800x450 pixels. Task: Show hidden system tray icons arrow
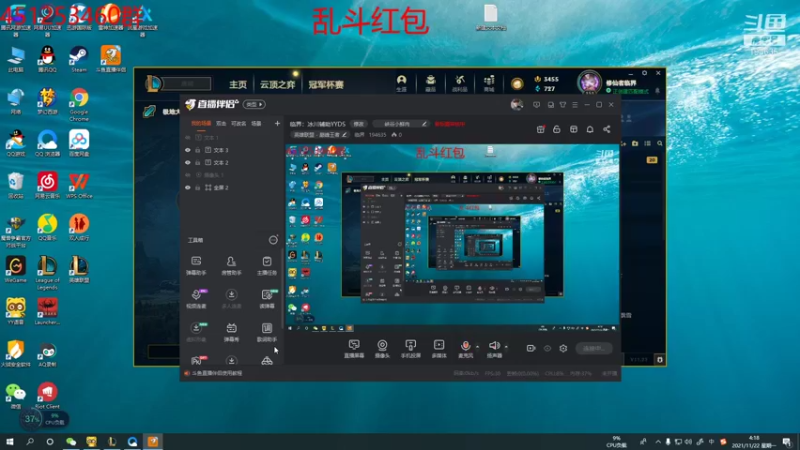(658, 442)
